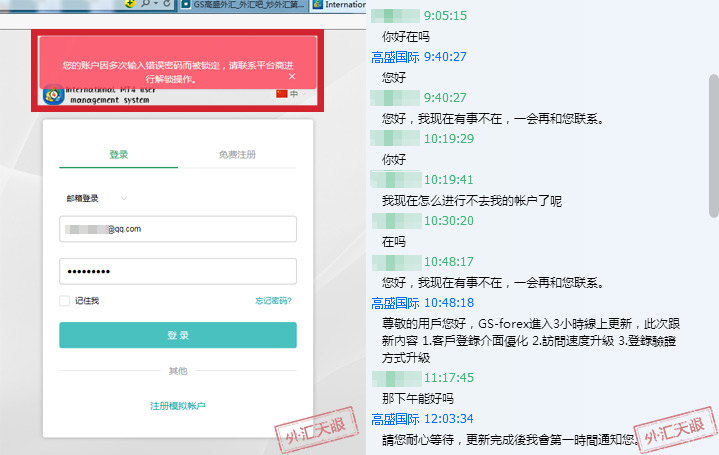719x455 pixels.
Task: Click the locked-account message text in banner
Action: pyautogui.click(x=178, y=72)
